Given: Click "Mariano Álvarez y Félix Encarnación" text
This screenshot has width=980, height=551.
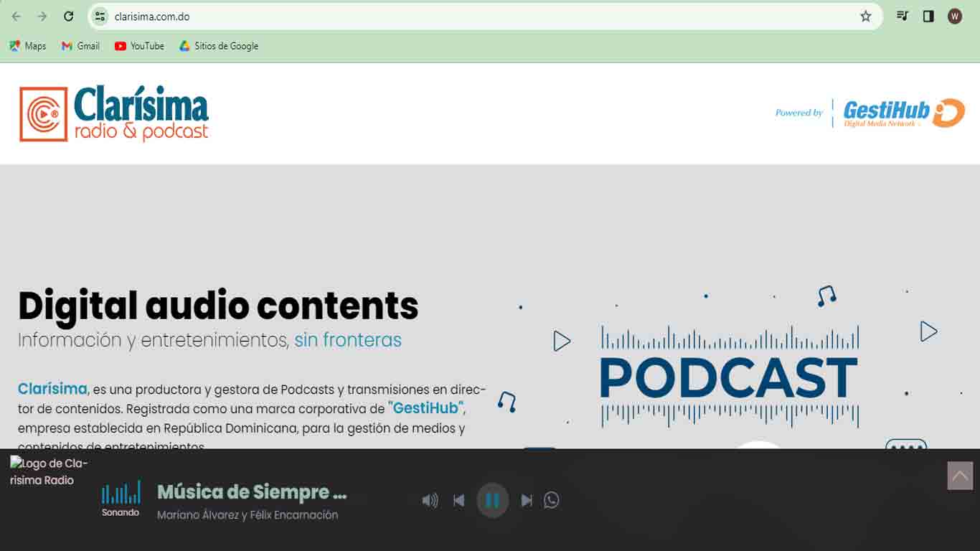Looking at the screenshot, I should pos(248,515).
